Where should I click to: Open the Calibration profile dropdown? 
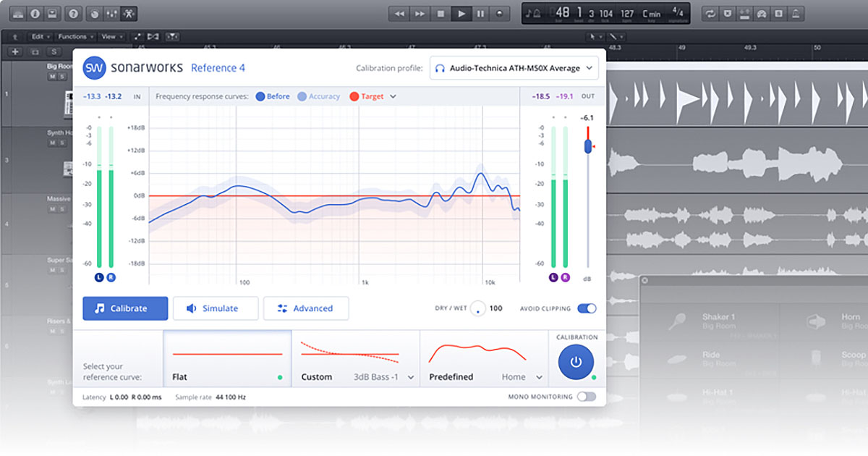point(514,68)
